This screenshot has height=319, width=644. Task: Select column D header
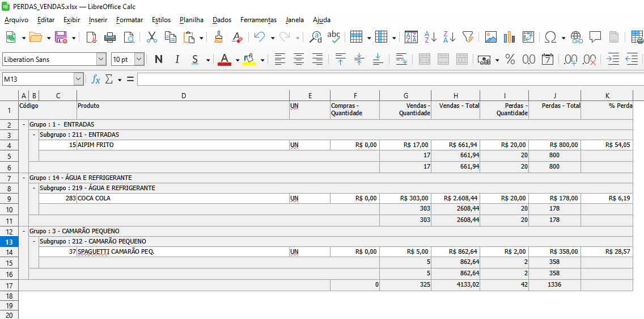[x=183, y=95]
